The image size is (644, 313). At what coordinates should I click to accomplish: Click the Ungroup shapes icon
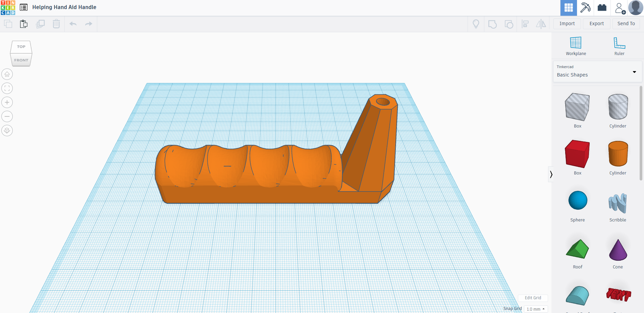509,24
